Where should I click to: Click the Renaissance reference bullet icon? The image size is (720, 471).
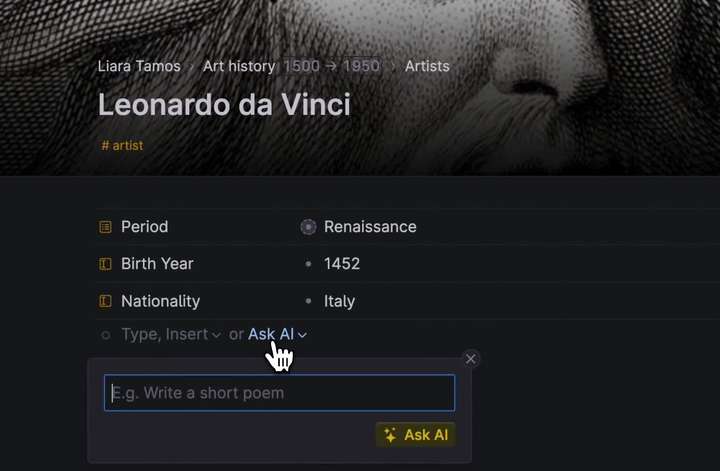(x=308, y=227)
